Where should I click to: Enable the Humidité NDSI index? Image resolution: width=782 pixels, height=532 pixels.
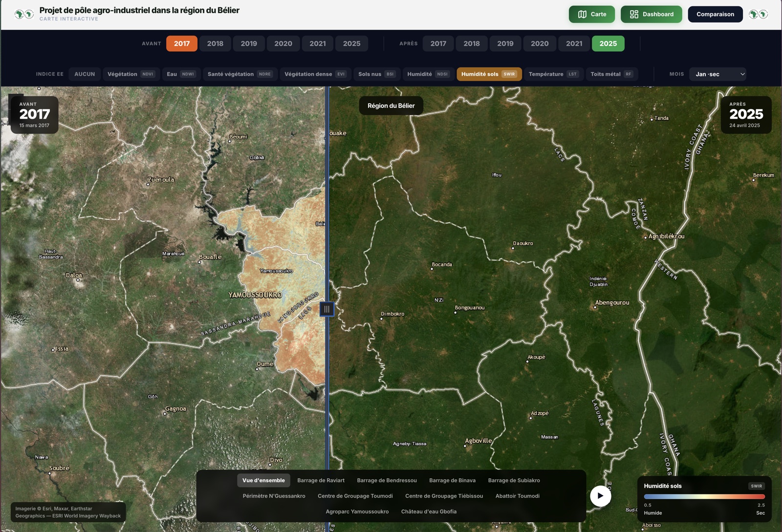429,74
